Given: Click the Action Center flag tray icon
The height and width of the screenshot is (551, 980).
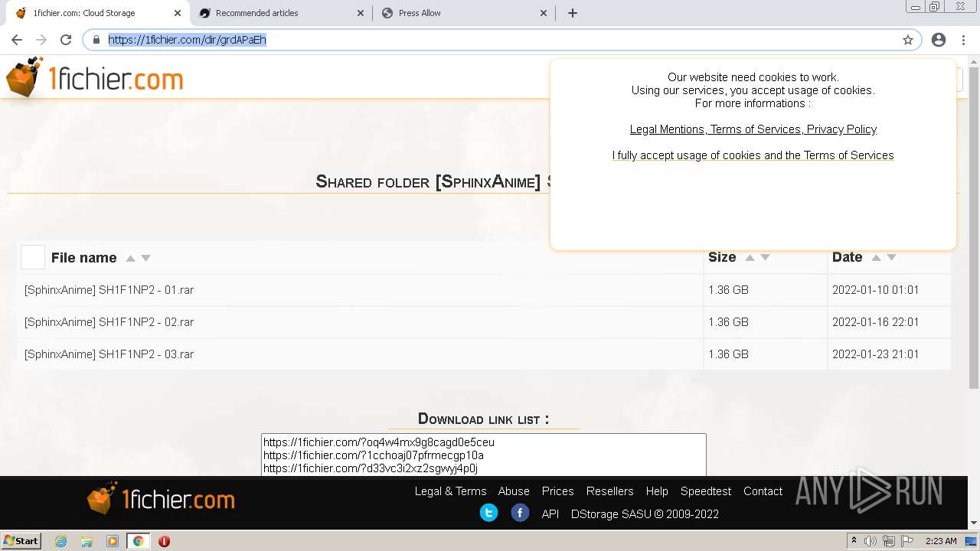Looking at the screenshot, I should point(906,541).
